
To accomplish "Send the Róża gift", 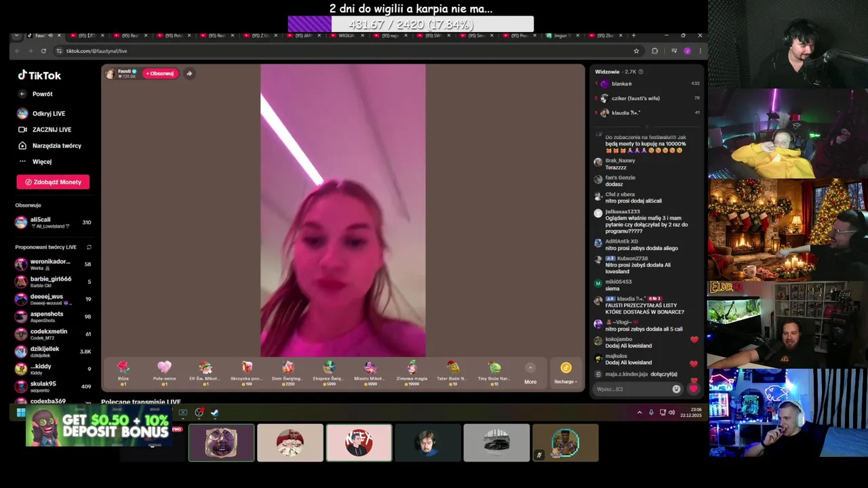I will (123, 373).
